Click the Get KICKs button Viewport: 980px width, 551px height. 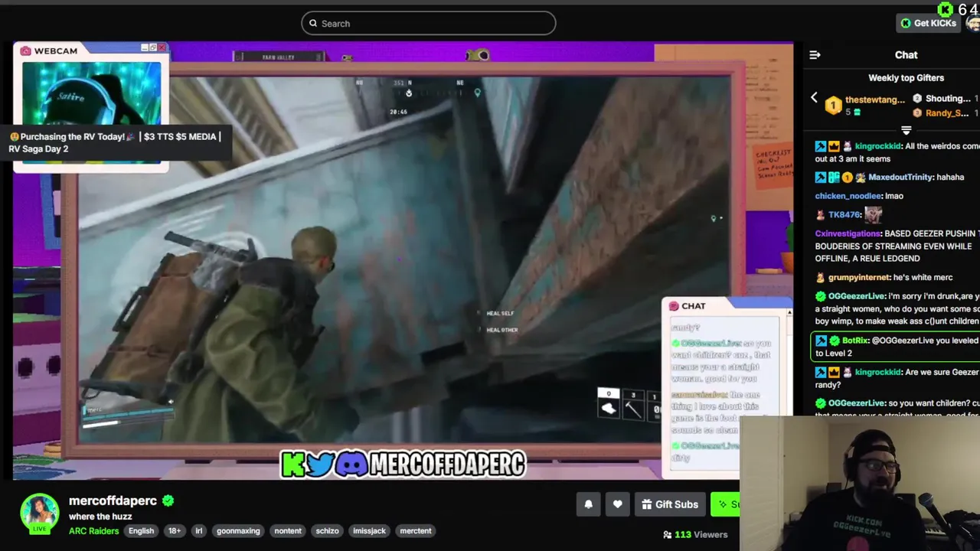click(x=928, y=23)
